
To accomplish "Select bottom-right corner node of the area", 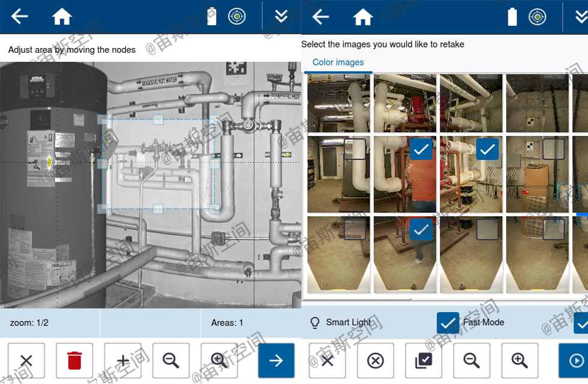I will point(215,209).
